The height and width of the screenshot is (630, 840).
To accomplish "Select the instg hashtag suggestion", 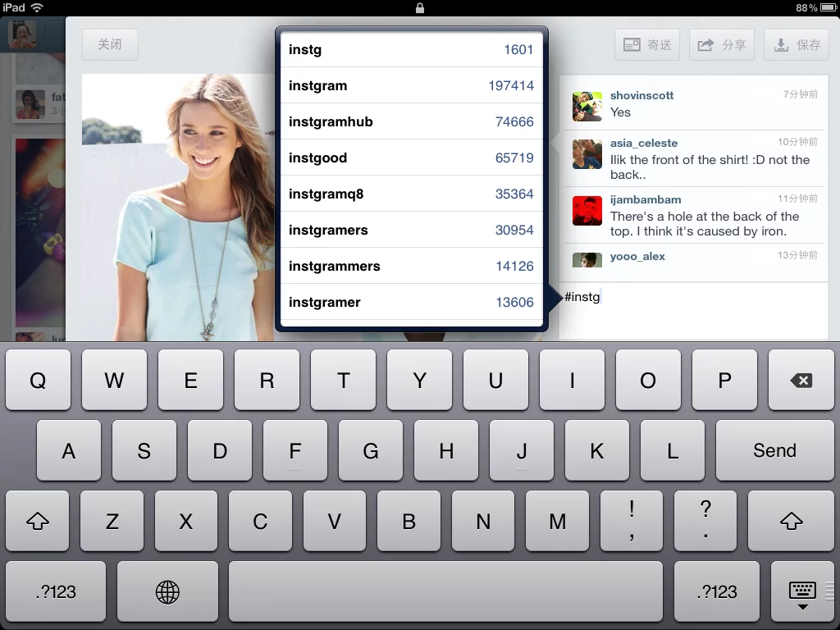I will [412, 49].
